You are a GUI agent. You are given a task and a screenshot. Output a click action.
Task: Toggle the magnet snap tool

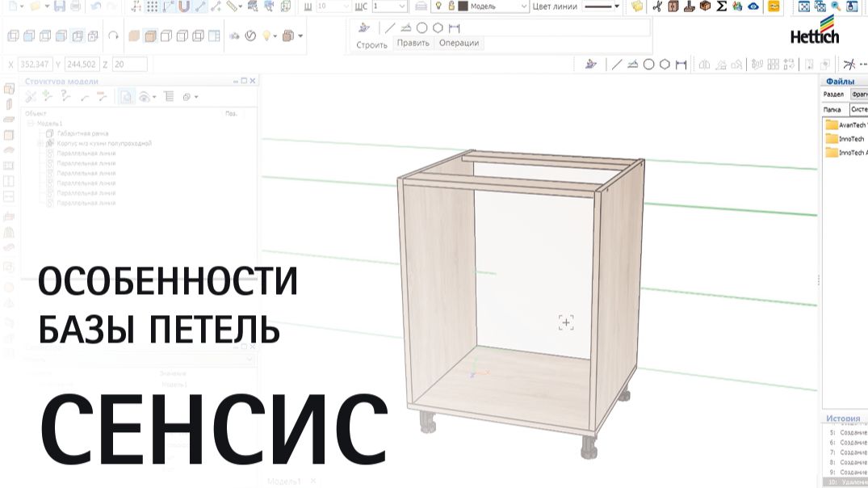point(184,6)
